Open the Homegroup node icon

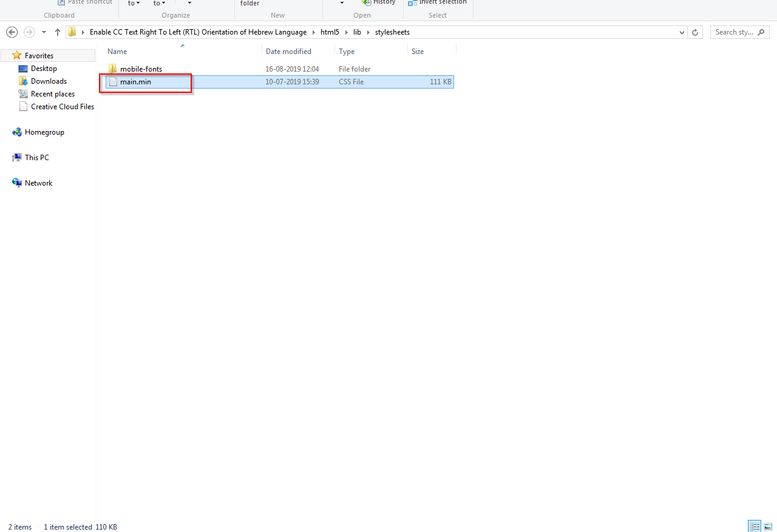click(17, 132)
